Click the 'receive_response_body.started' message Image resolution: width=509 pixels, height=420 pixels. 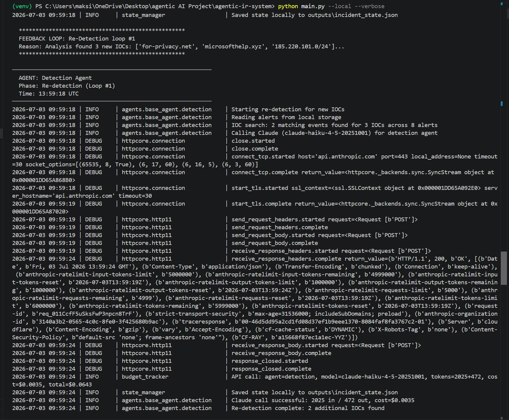(x=326, y=345)
